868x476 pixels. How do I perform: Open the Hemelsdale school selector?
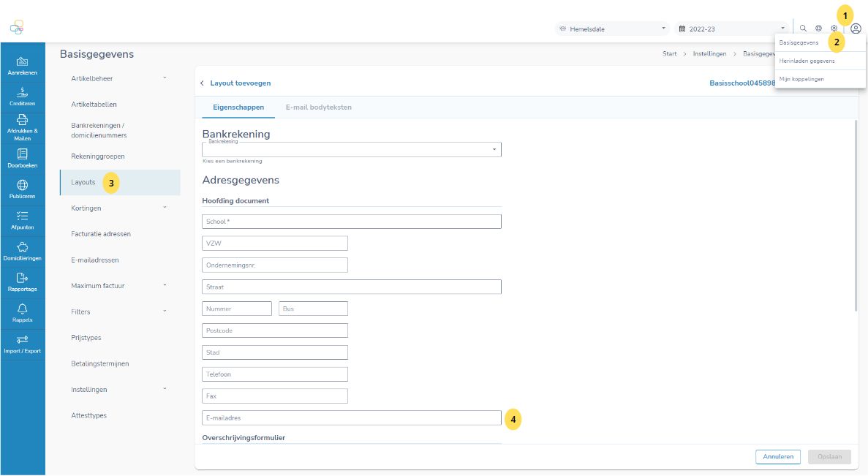(x=613, y=29)
